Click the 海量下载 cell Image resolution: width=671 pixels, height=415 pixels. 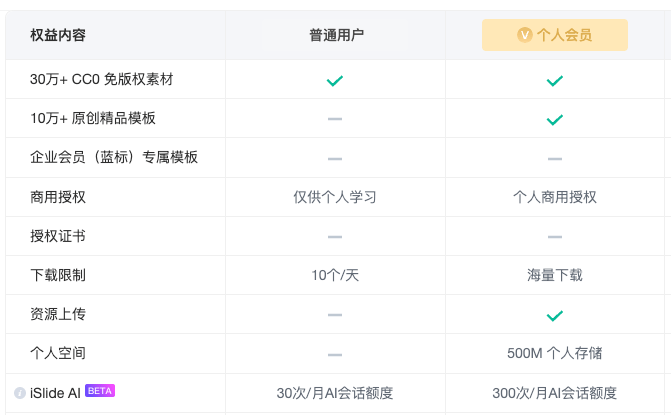click(555, 275)
